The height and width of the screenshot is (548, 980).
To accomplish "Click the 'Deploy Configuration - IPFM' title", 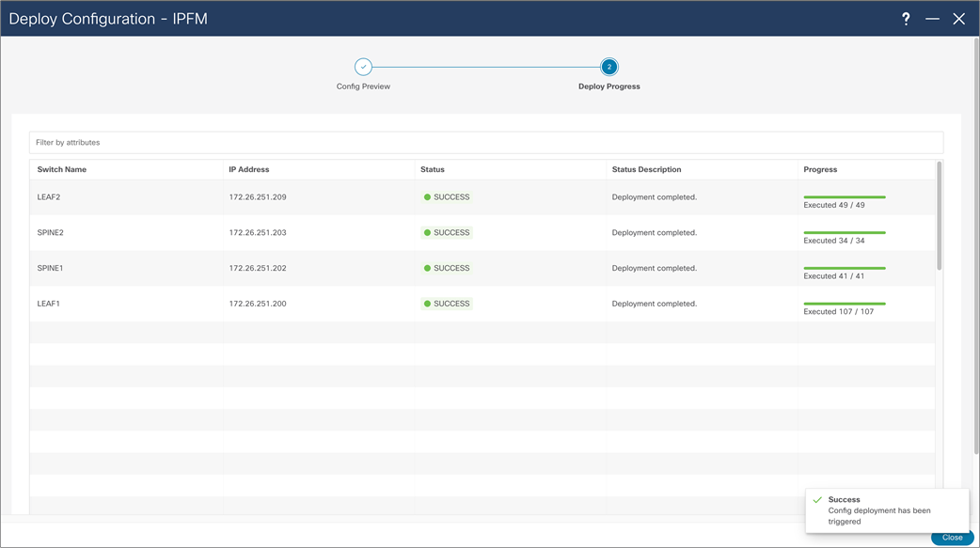I will 108,19.
